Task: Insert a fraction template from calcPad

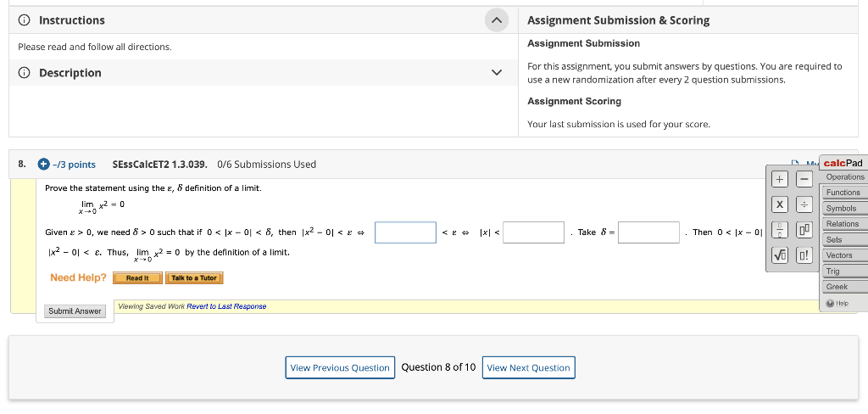Action: [x=780, y=229]
